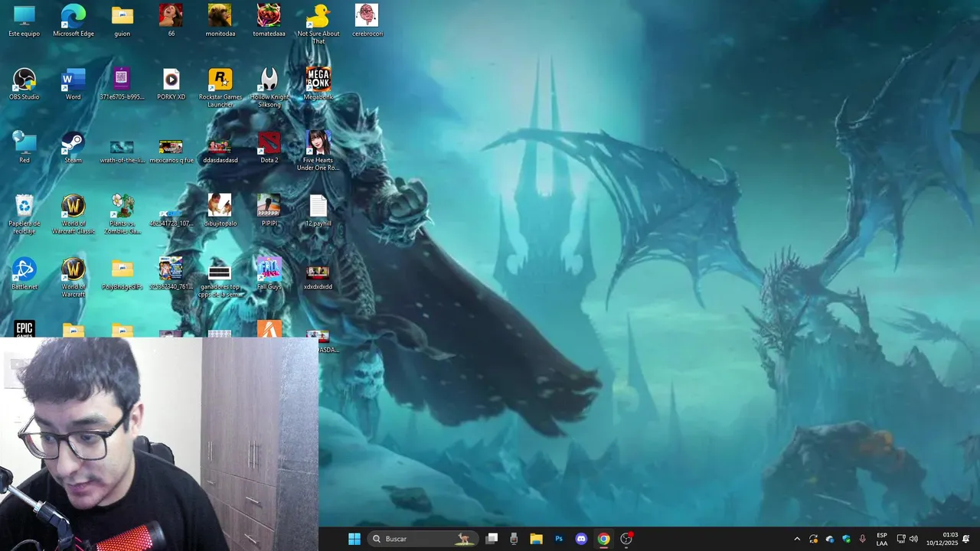
Task: Open the OBS Studio desktop shortcut
Action: [24, 84]
